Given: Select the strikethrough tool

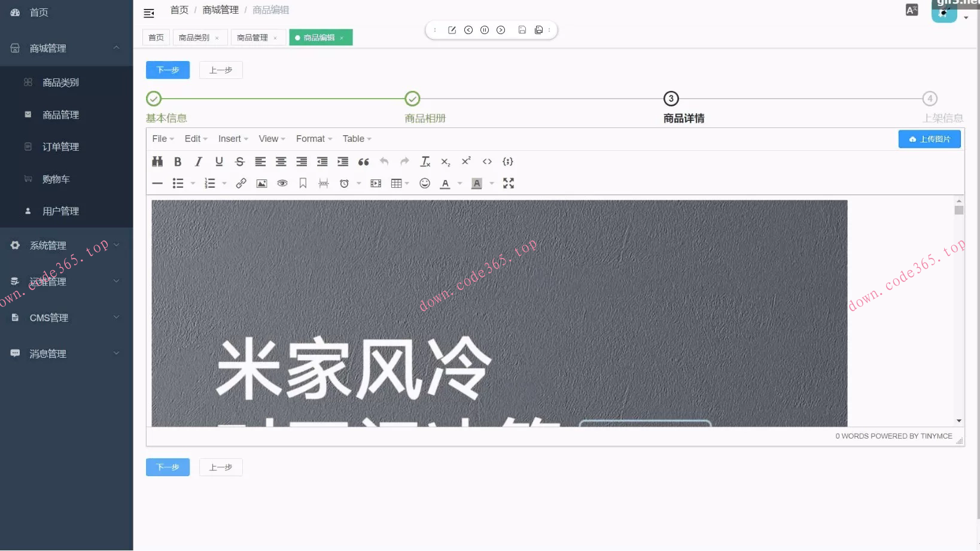Looking at the screenshot, I should [x=239, y=162].
